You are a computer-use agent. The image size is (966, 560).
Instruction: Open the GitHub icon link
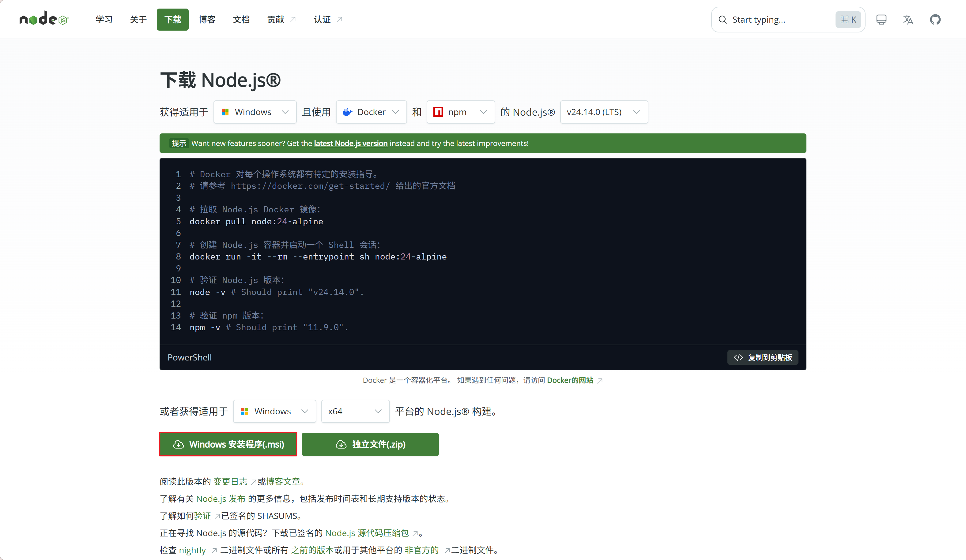(x=935, y=20)
